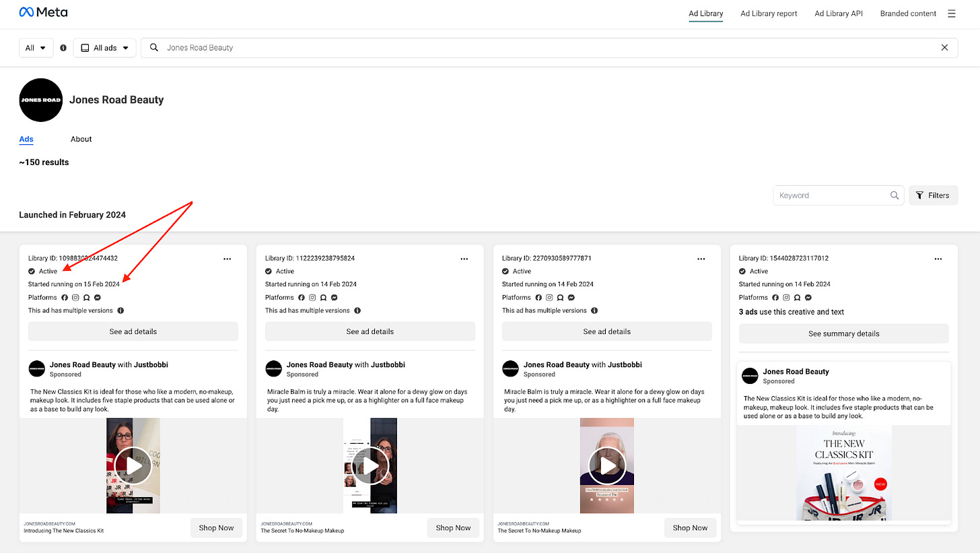This screenshot has width=980, height=553.
Task: Click multiple versions info icon on ad 1098830324474432
Action: click(120, 311)
